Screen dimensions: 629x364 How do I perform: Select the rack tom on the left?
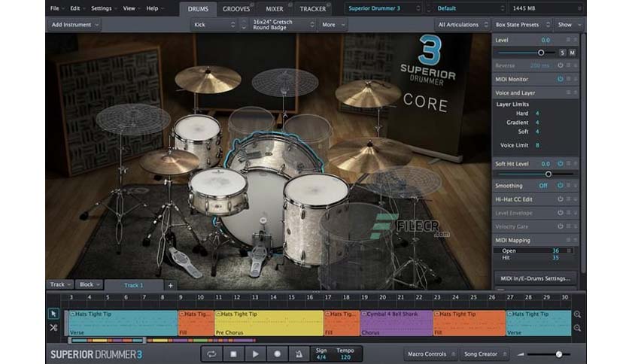click(197, 138)
